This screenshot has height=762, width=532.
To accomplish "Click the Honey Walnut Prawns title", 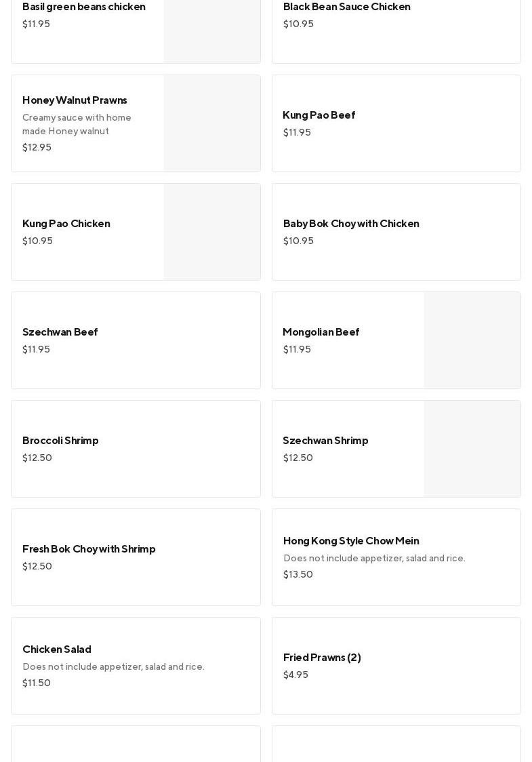I will (75, 100).
